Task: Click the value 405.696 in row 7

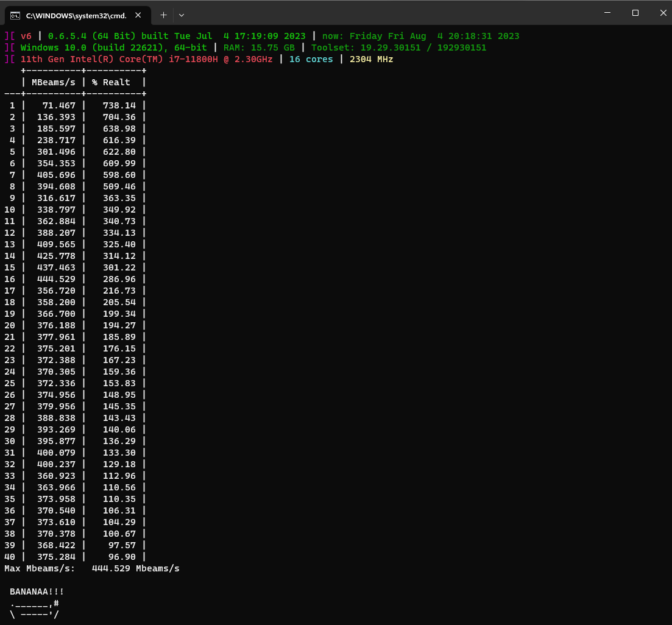Action: tap(56, 175)
